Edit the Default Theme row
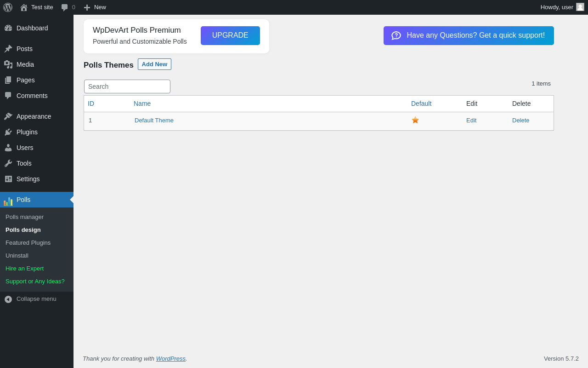Viewport: 588px width, 368px height. (471, 121)
